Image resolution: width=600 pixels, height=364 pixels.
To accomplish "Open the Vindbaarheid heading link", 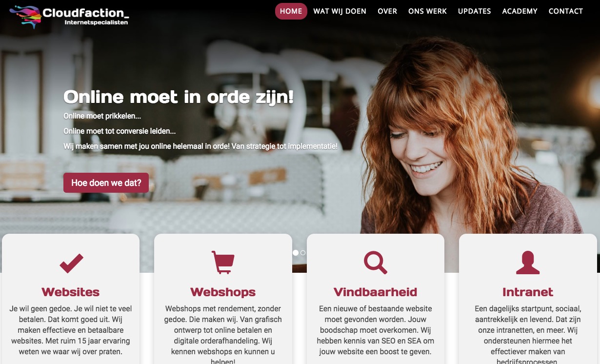I will (x=376, y=292).
